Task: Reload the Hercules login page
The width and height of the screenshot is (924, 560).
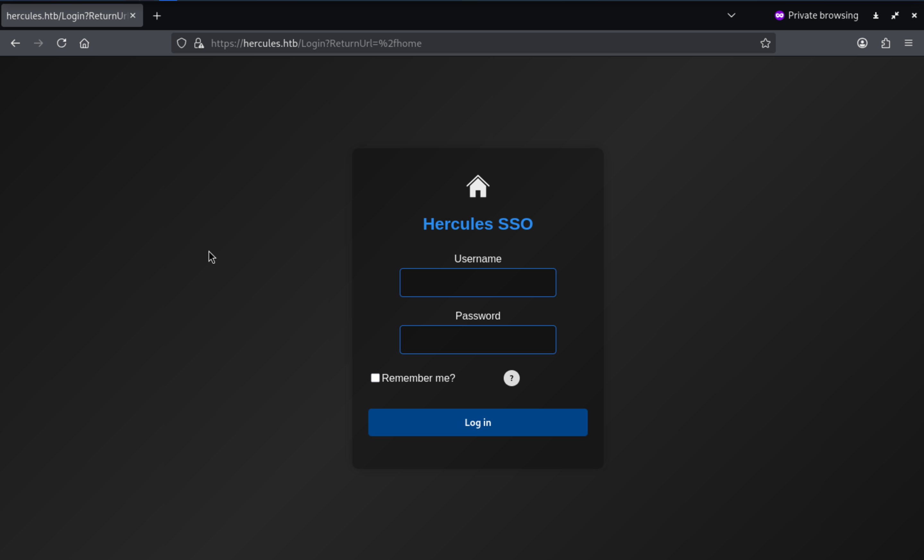Action: point(62,43)
